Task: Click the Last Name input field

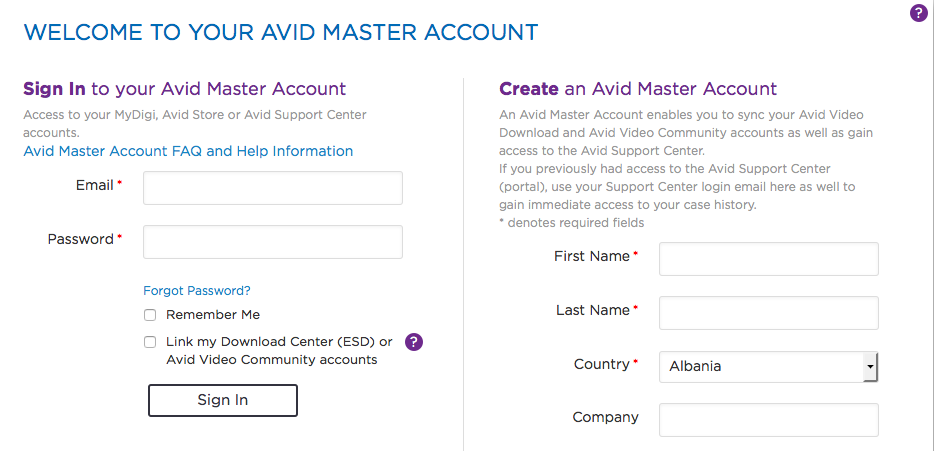Action: coord(768,313)
